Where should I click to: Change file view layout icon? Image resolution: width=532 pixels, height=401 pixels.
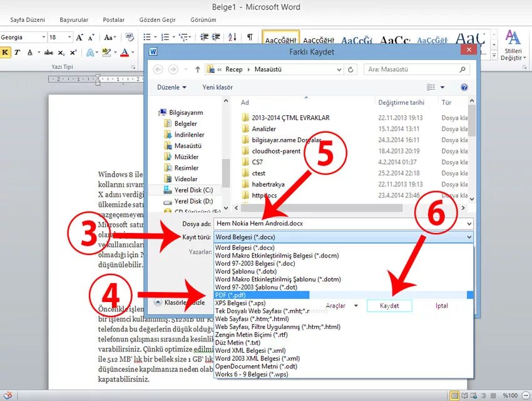click(x=431, y=87)
